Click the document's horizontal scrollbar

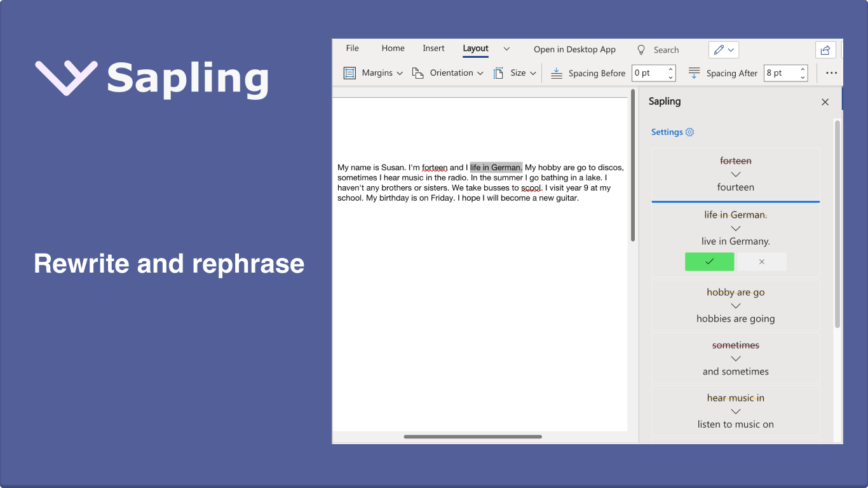(x=473, y=437)
